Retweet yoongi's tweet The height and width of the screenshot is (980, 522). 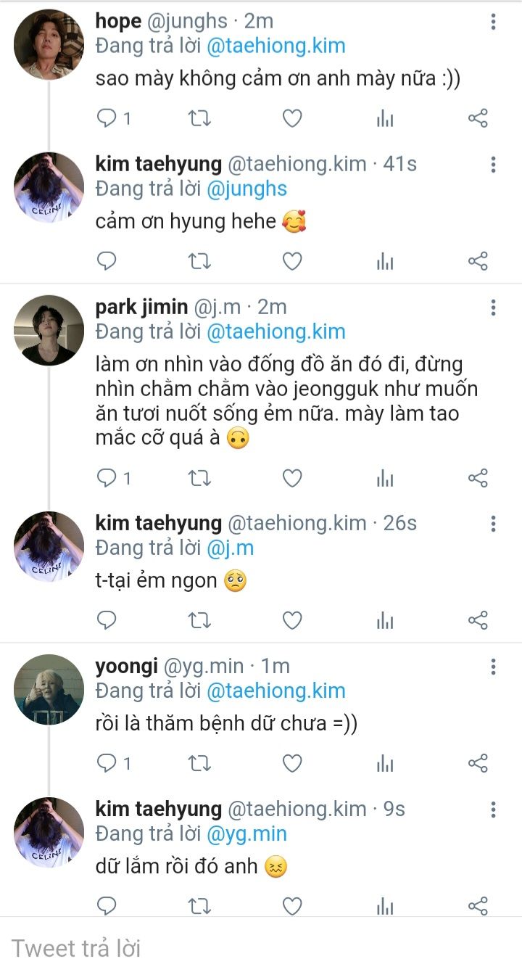coord(199,763)
